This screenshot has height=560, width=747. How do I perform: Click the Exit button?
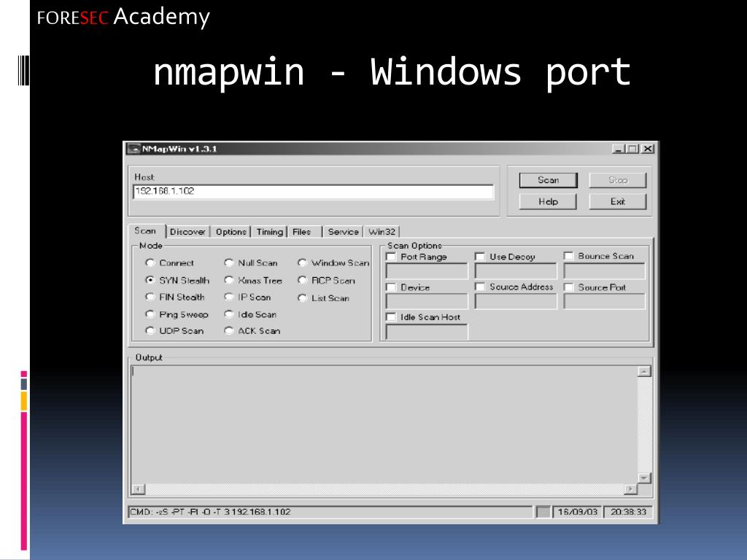coord(618,201)
